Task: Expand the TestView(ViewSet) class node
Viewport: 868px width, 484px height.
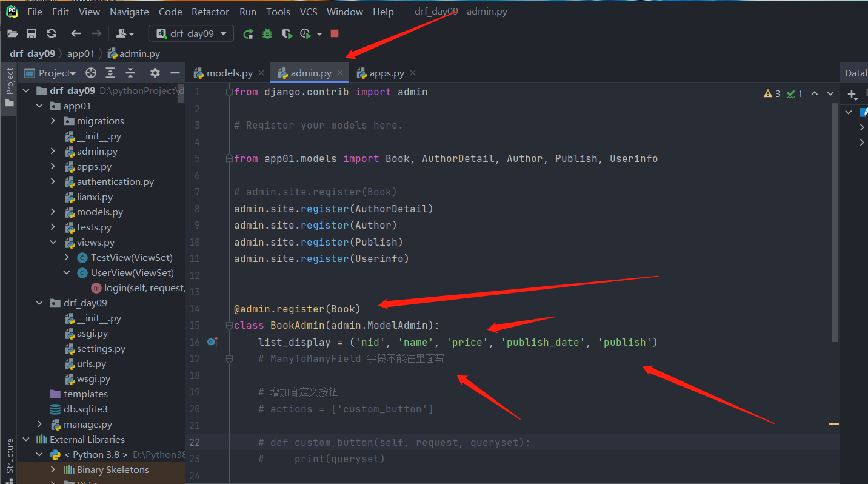Action: coord(67,258)
